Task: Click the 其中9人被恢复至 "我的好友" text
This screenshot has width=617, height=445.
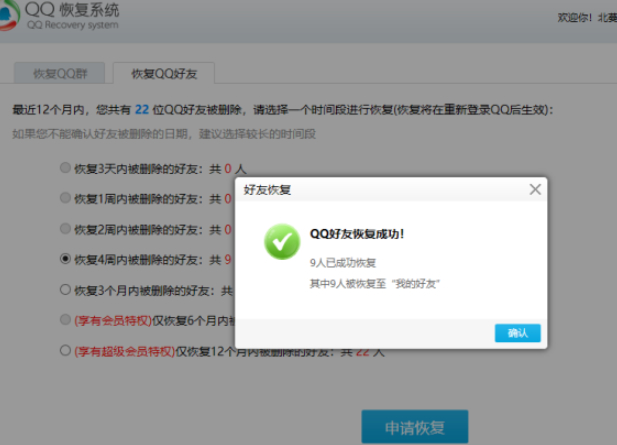Action: coord(374,284)
